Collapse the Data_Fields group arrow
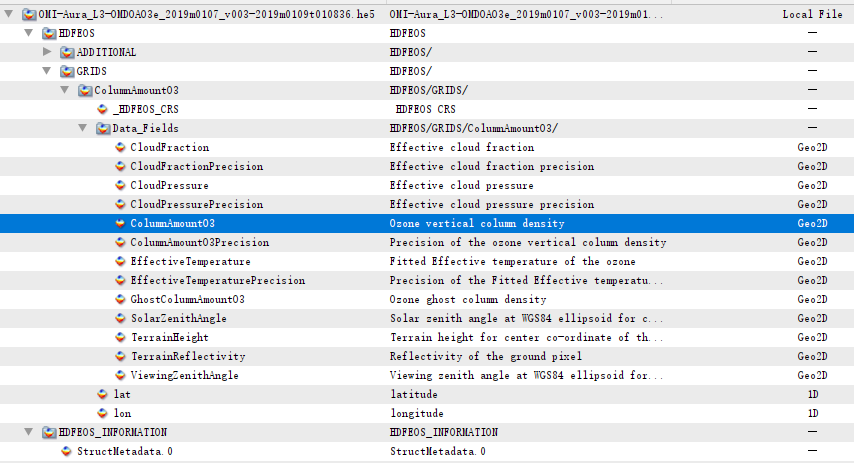 (83, 129)
